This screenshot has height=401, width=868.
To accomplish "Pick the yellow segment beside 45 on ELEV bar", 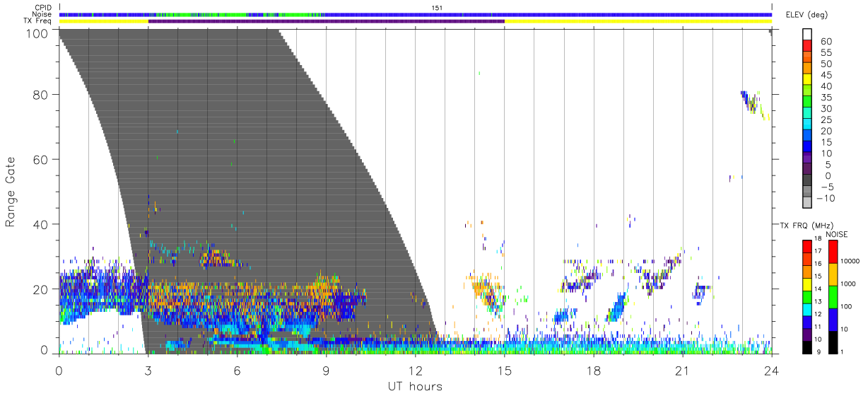I will coord(808,79).
